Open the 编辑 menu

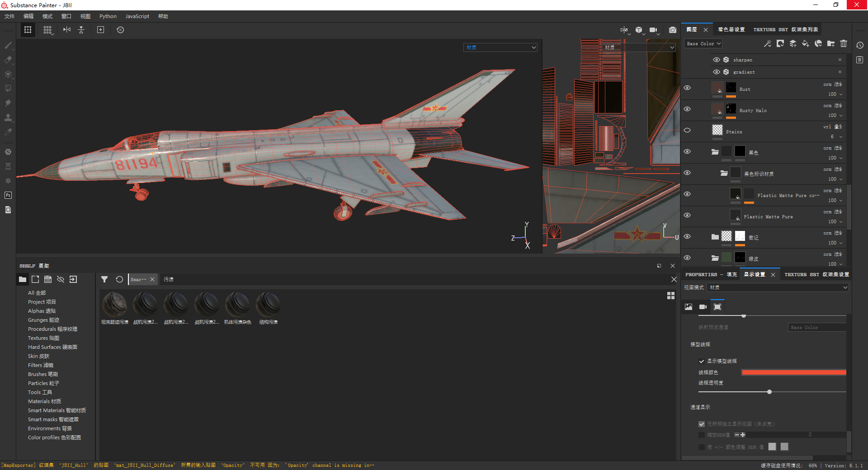pos(28,16)
